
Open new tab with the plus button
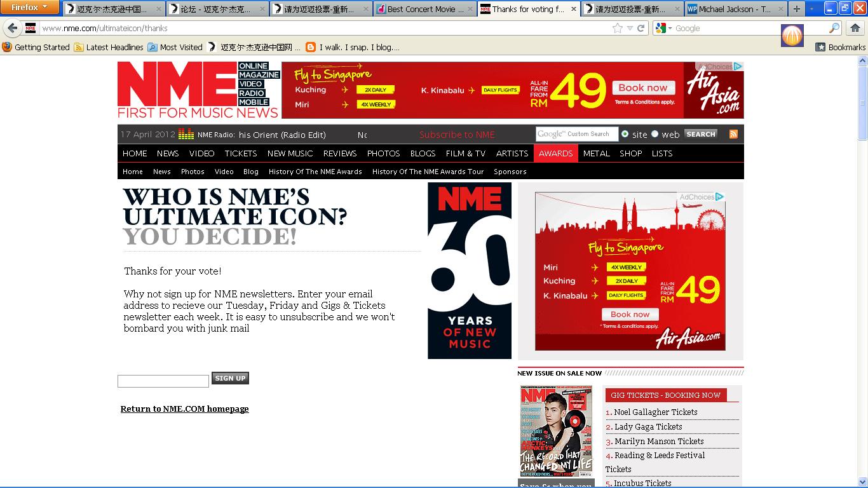796,9
